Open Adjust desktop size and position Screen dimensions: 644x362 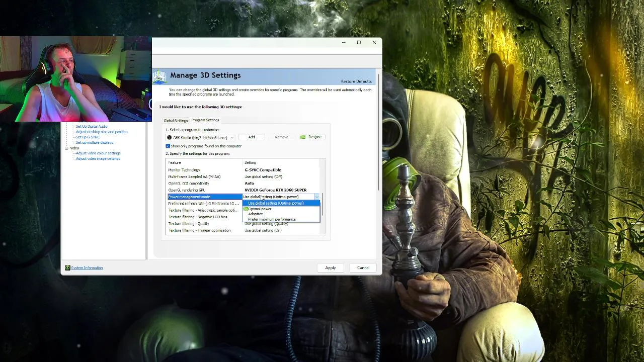102,132
